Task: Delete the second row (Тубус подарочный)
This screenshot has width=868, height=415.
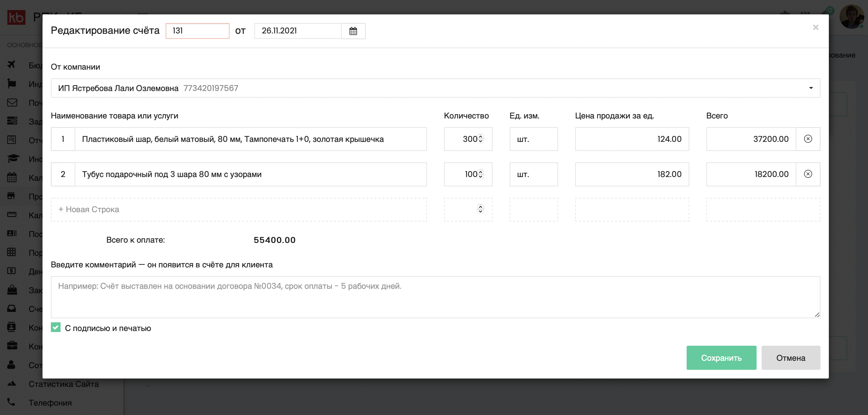Action: [808, 174]
